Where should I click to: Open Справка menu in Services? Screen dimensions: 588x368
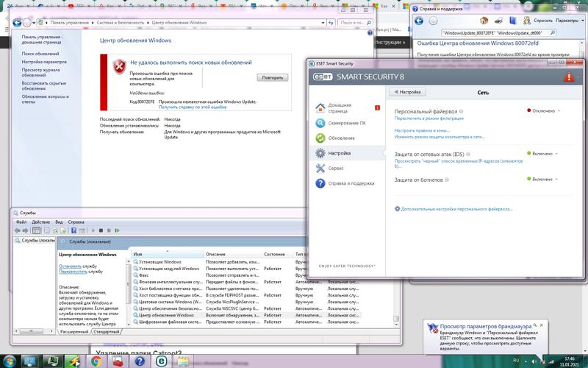coord(76,222)
